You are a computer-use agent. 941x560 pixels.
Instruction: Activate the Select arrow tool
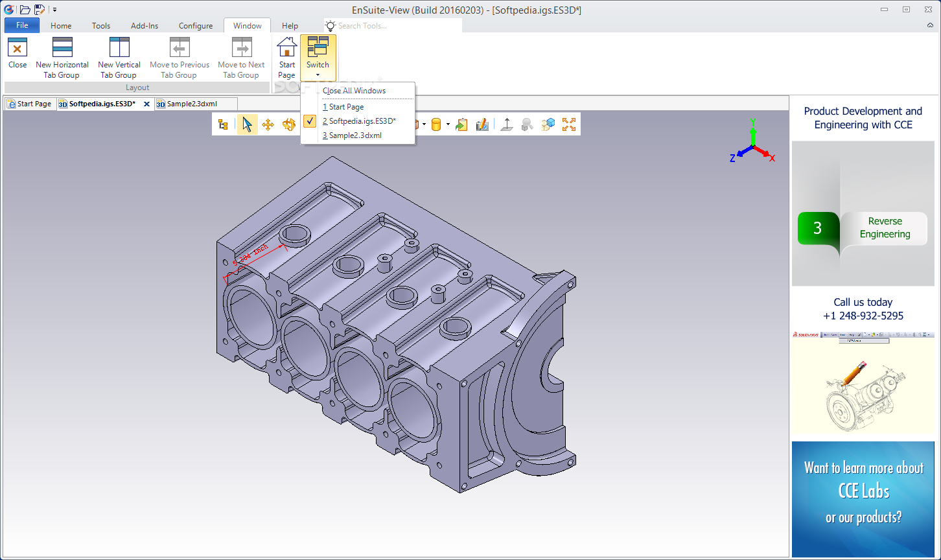(x=247, y=124)
